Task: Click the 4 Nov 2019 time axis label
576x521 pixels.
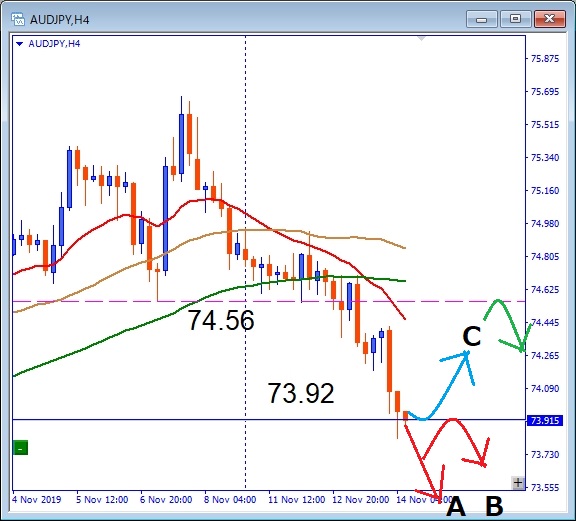Action: click(x=36, y=500)
